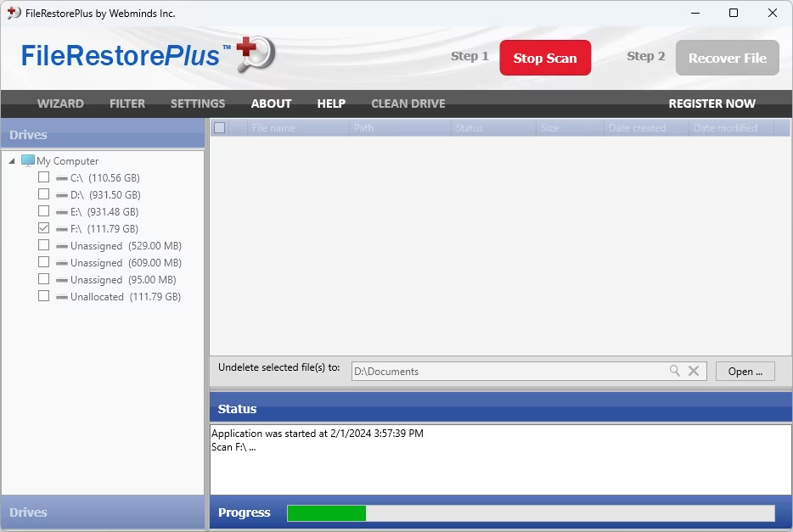
Task: Collapse the My Computer tree node
Action: (x=12, y=161)
